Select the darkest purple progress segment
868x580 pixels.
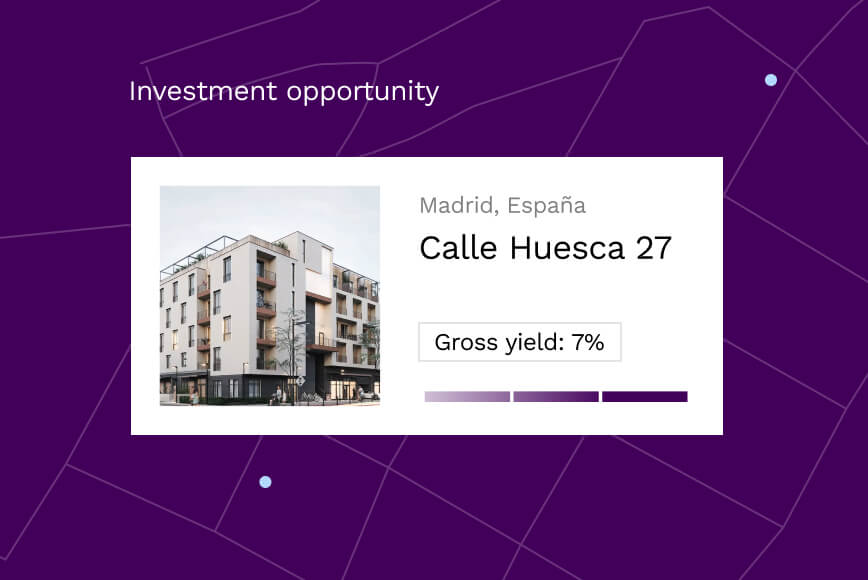click(x=645, y=396)
